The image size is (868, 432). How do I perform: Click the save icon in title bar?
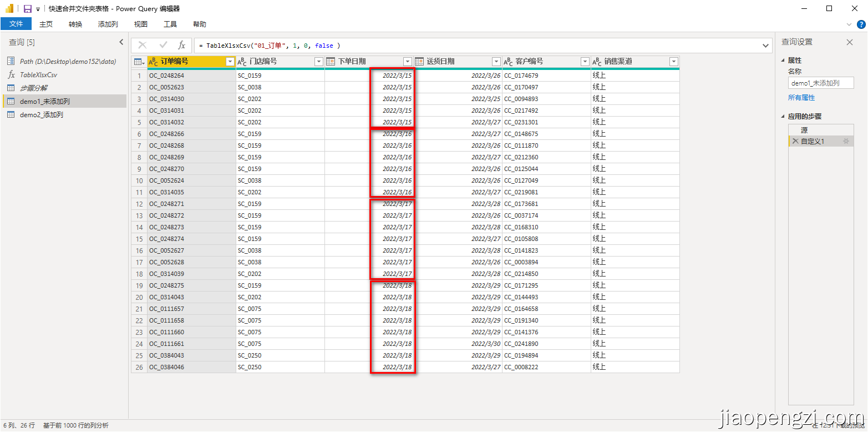click(27, 9)
